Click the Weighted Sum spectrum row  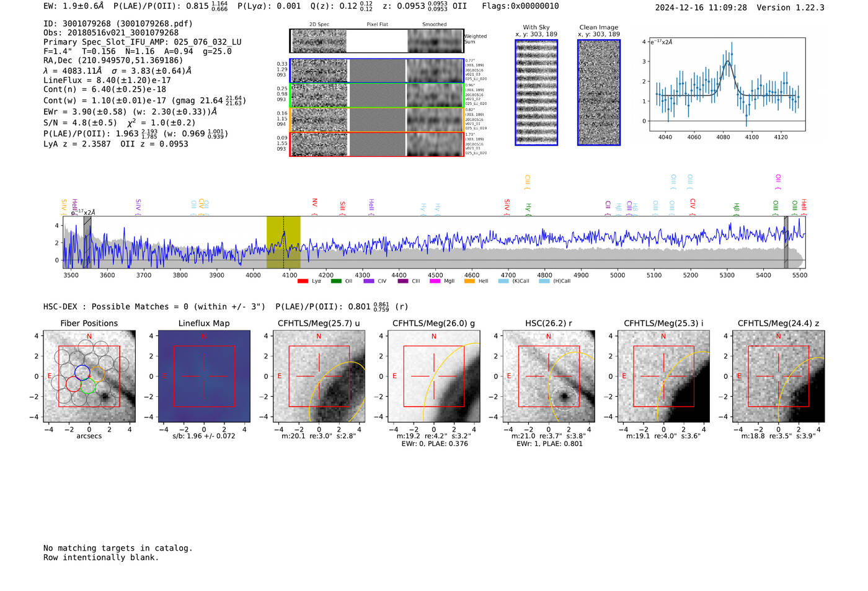[377, 41]
